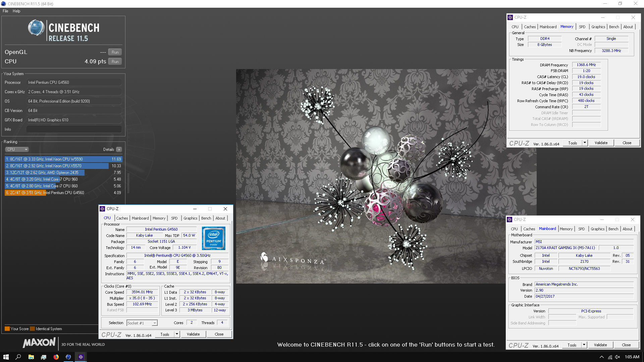Click Tools button in CPU window
Image resolution: width=644 pixels, height=362 pixels.
165,334
